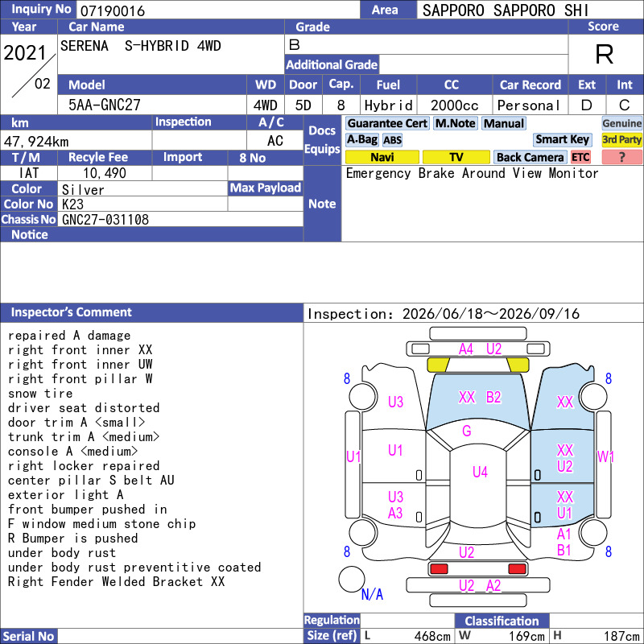Click the G mark on windshield
The image size is (644, 644).
(x=467, y=431)
